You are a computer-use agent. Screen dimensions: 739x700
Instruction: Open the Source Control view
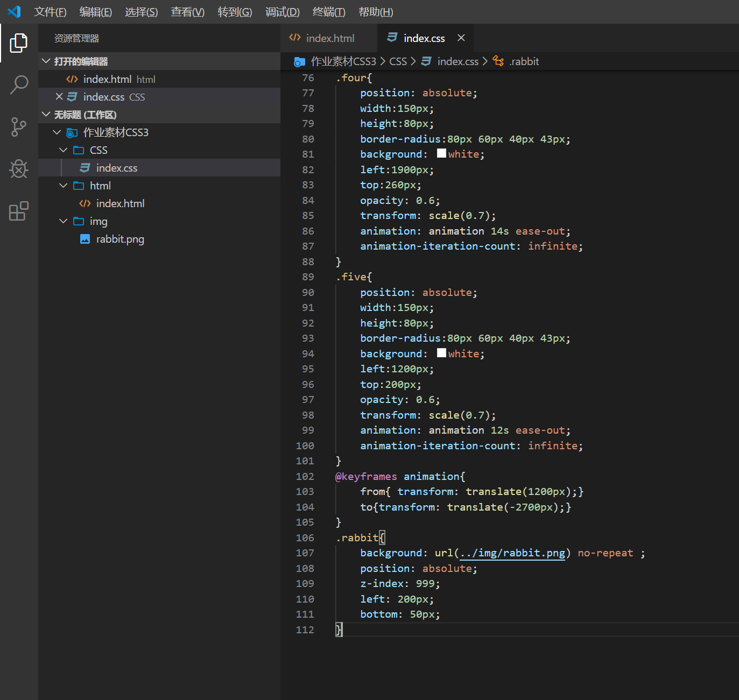coord(19,127)
